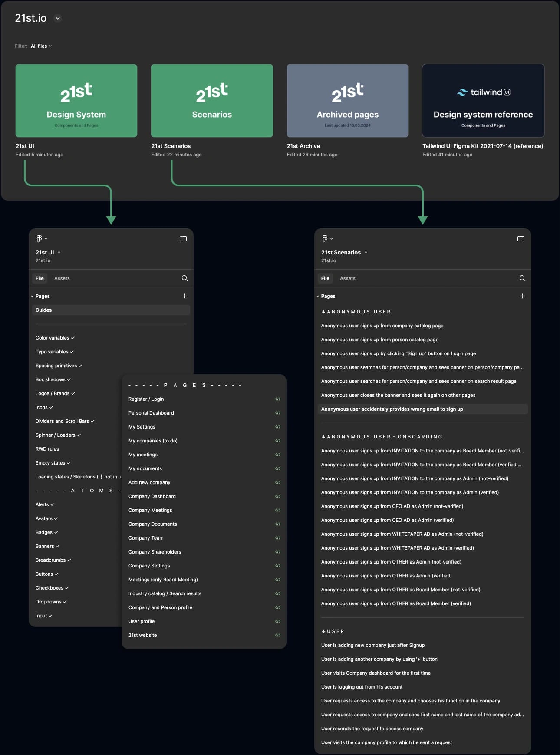Viewport: 560px width, 755px height.
Task: Click code icon next to Add new company
Action: point(278,482)
